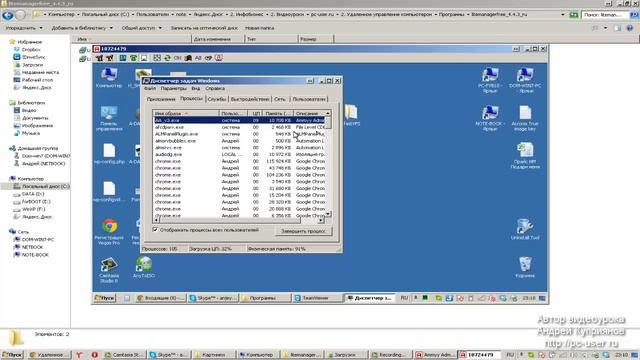The height and width of the screenshot is (360, 640).
Task: Open address bar history dropdown arrow
Action: tap(563, 15)
